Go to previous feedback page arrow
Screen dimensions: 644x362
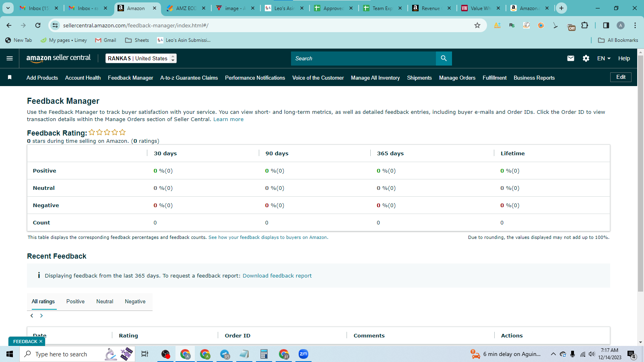(x=32, y=316)
